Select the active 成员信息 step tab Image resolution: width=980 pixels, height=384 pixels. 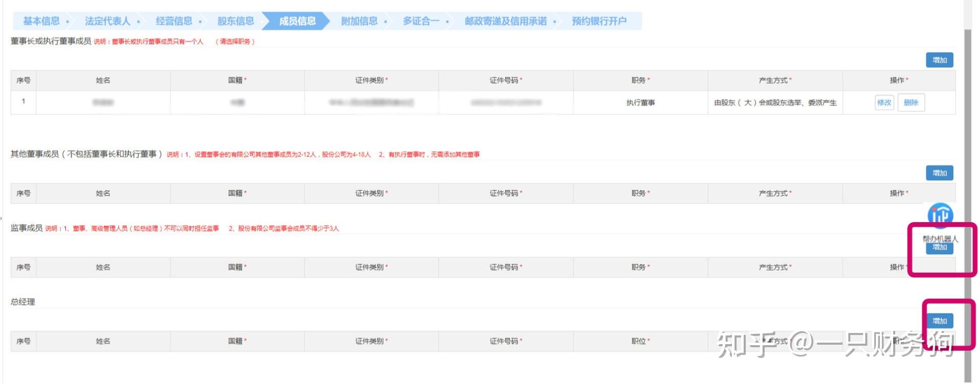coord(297,21)
